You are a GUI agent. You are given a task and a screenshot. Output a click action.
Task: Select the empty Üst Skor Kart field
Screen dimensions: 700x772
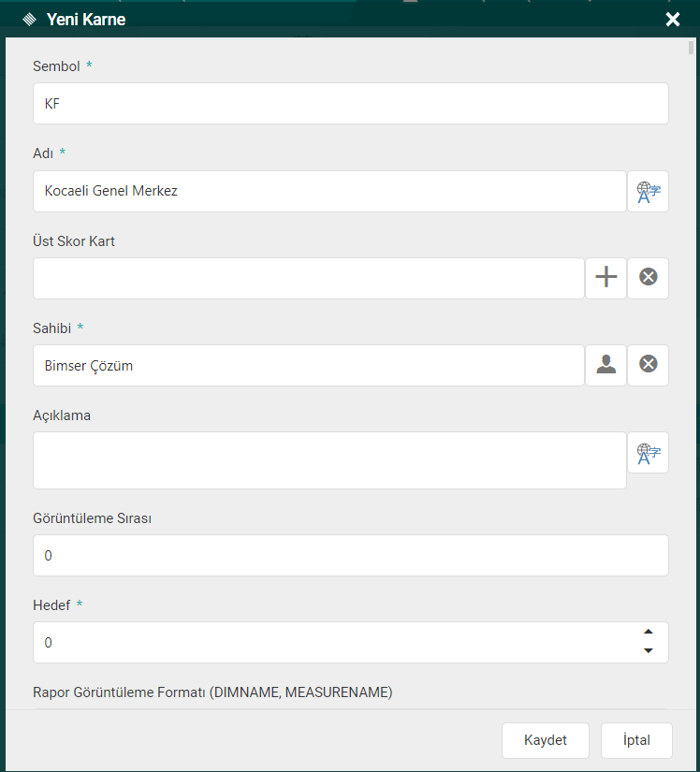[309, 278]
